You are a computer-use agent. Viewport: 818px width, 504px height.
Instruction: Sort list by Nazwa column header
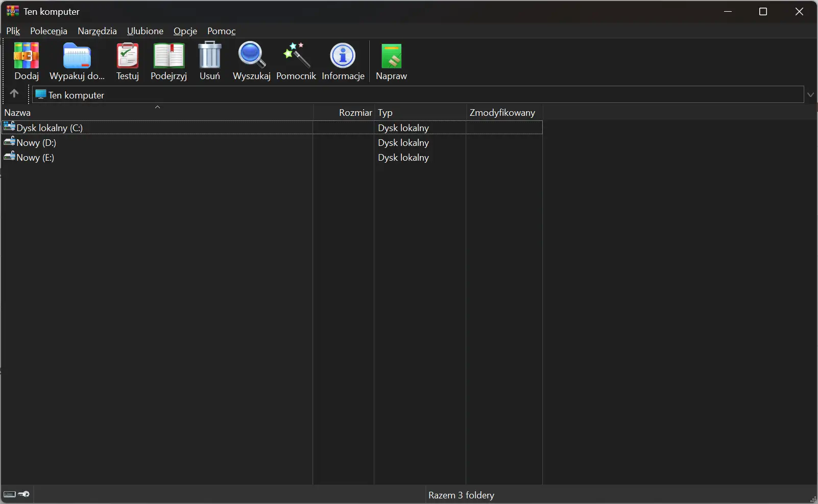tap(157, 113)
